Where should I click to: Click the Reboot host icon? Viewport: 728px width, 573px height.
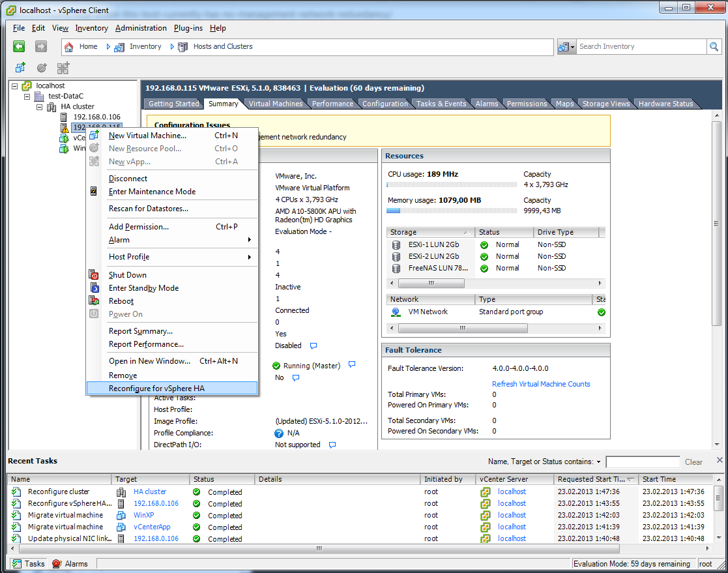(x=94, y=301)
